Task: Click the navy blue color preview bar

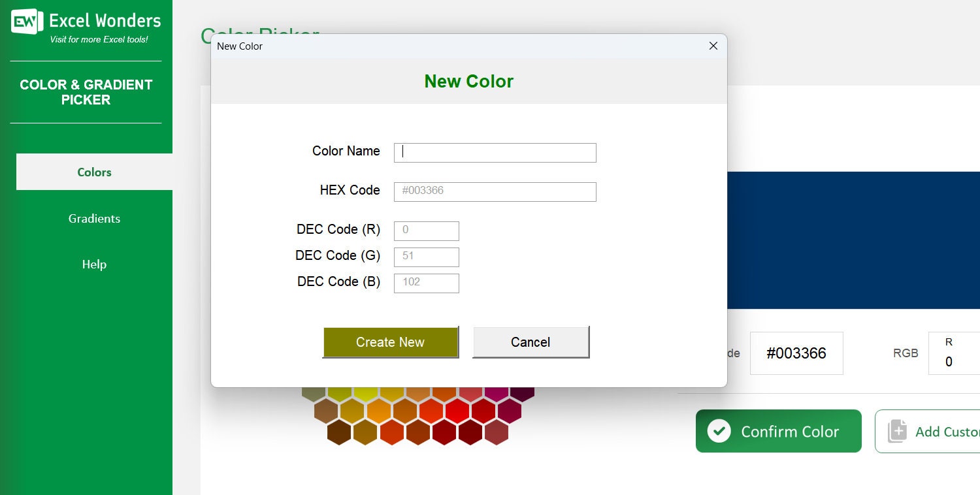Action: tap(849, 240)
